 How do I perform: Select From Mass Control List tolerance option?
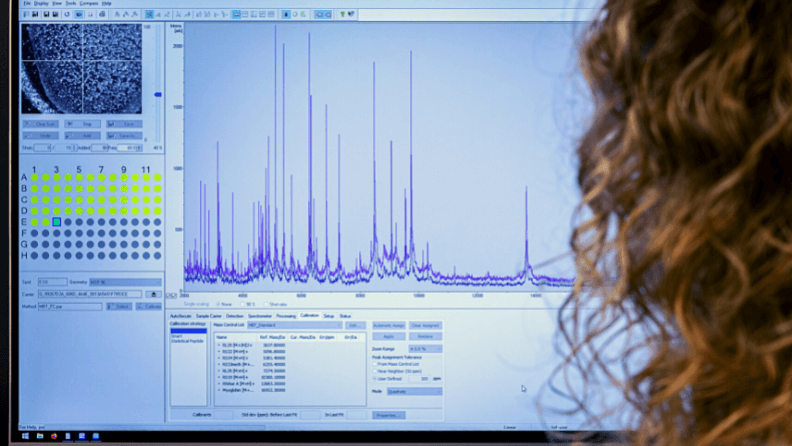375,364
